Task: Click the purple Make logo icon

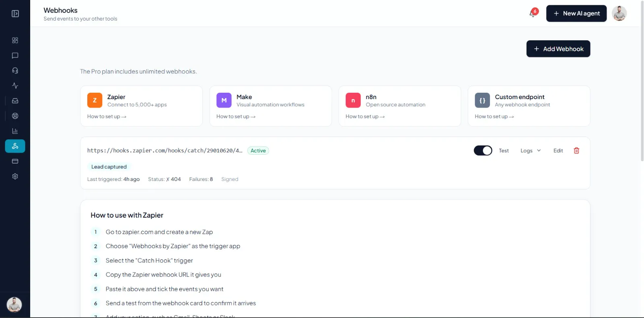Action: pyautogui.click(x=224, y=100)
